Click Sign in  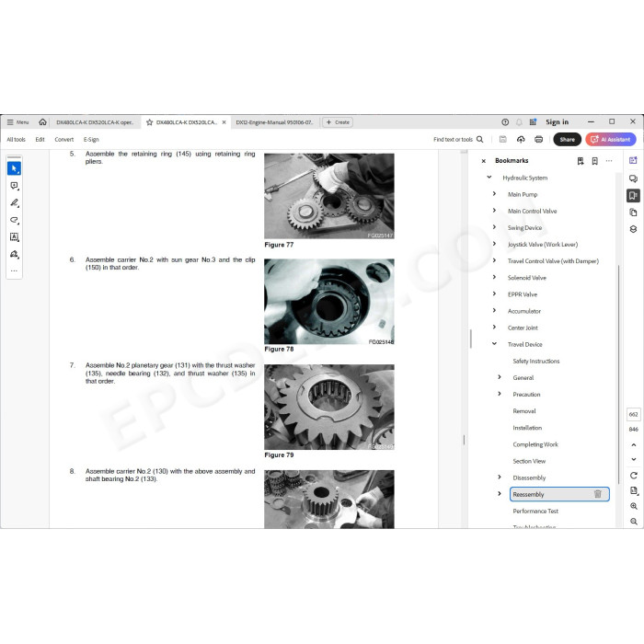(x=557, y=122)
